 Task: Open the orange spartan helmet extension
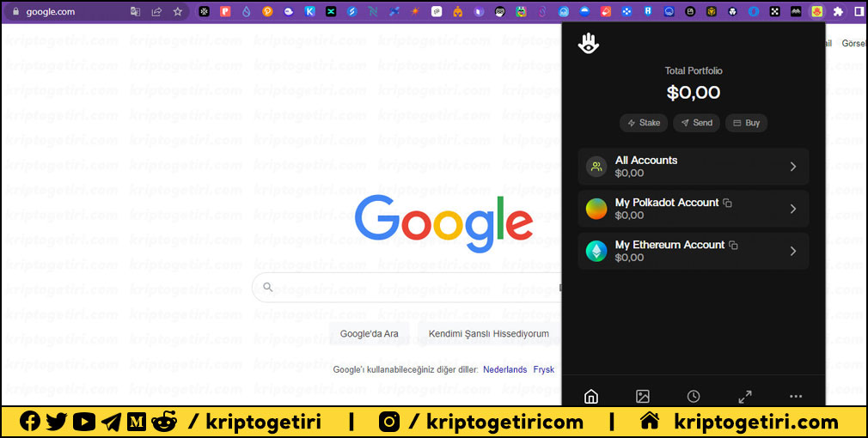[x=458, y=11]
